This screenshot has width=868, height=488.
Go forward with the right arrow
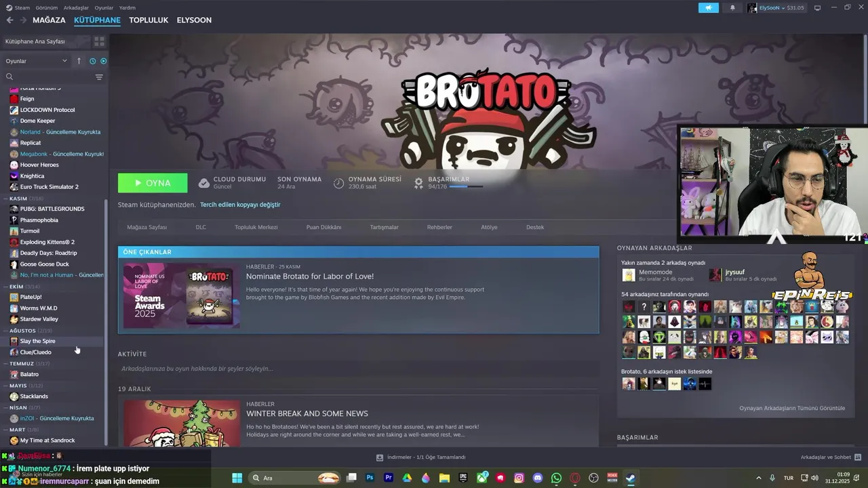point(23,20)
